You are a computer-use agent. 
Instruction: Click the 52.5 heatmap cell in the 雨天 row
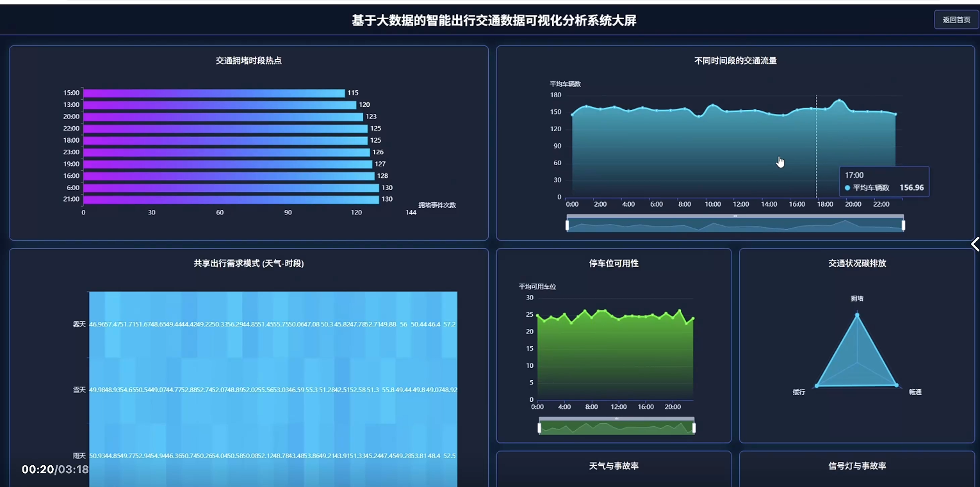[449, 456]
